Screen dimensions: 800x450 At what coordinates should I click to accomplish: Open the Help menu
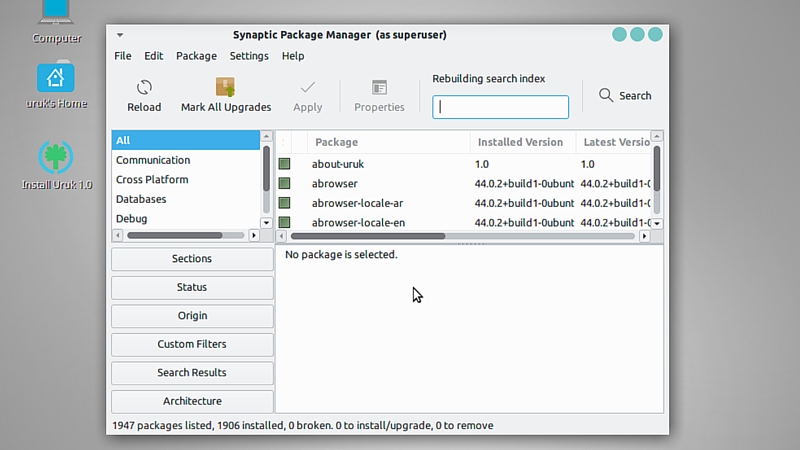(293, 56)
